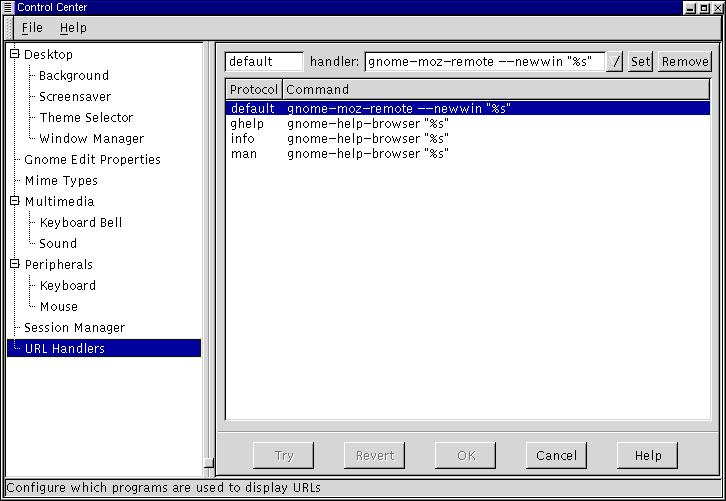The width and height of the screenshot is (726, 501).
Task: Open Keyboard Bell settings
Action: [81, 222]
